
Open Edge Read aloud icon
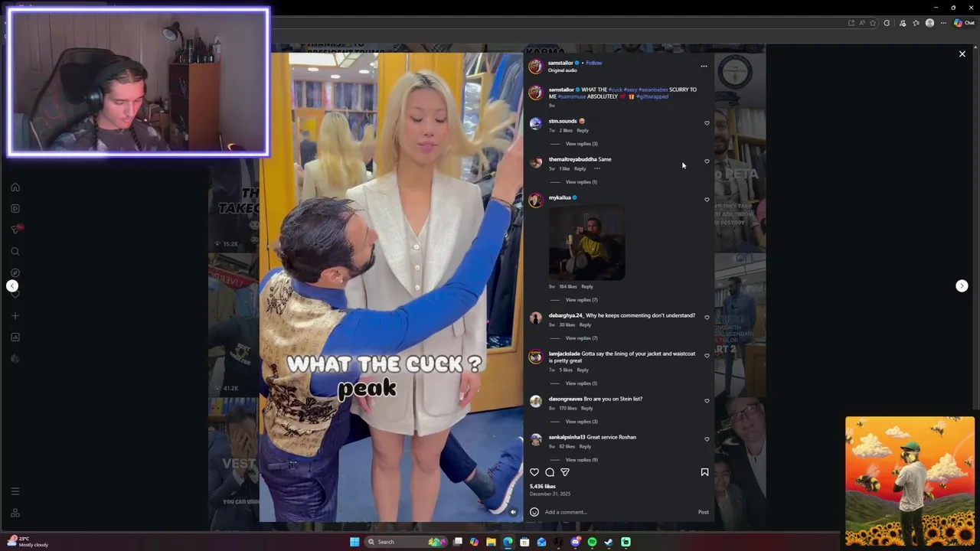[862, 23]
